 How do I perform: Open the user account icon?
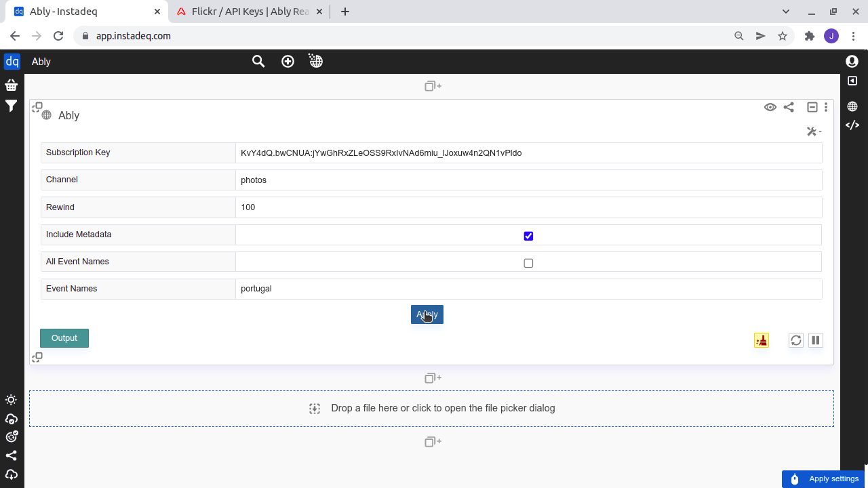tap(852, 62)
